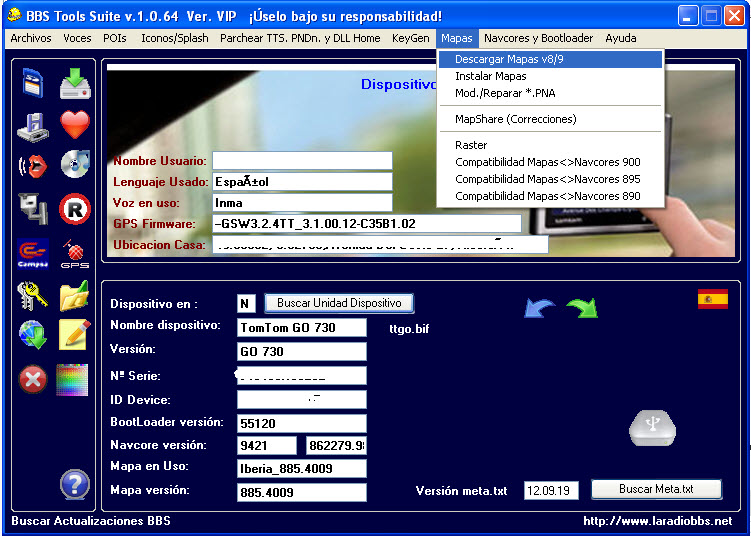The image size is (751, 536).
Task: Click the Mapa en Uso field
Action: [302, 468]
